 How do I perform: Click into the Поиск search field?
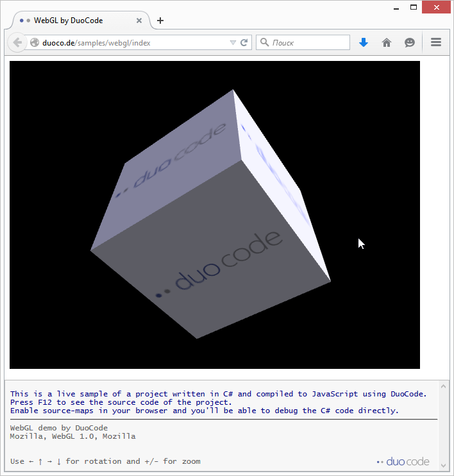click(x=303, y=42)
